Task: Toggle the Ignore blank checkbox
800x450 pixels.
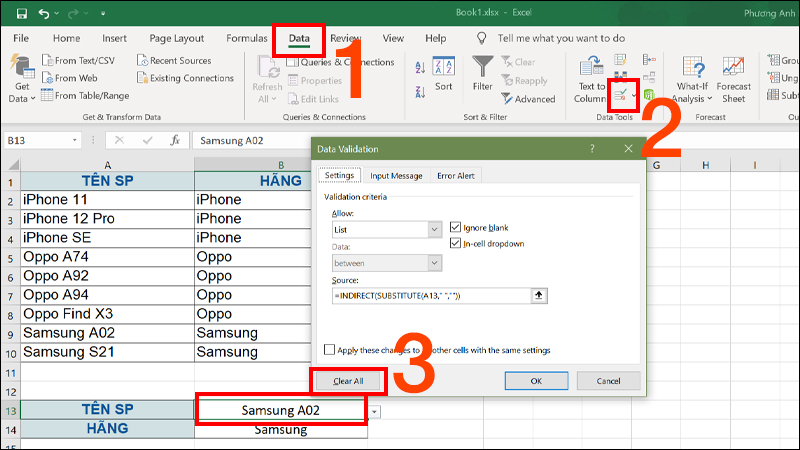Action: 456,227
